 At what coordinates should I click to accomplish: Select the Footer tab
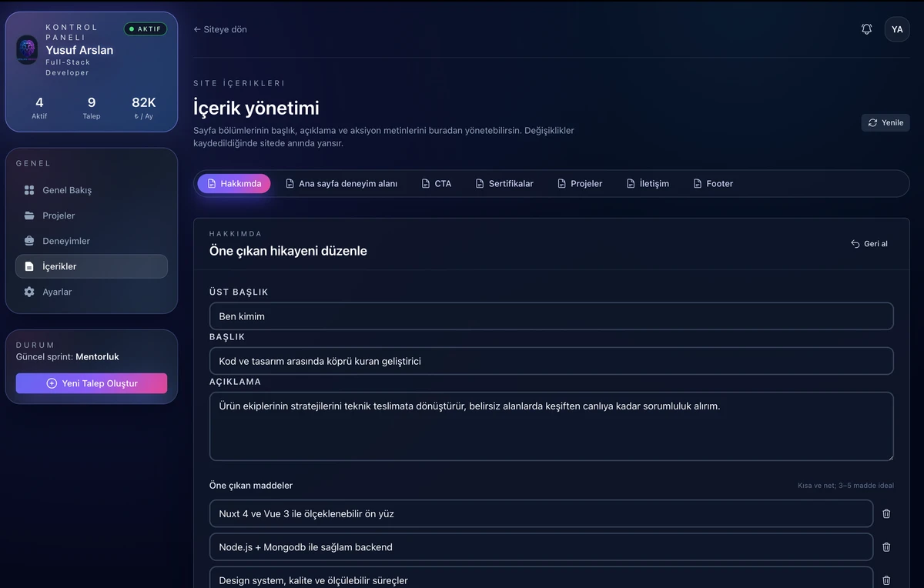click(713, 184)
